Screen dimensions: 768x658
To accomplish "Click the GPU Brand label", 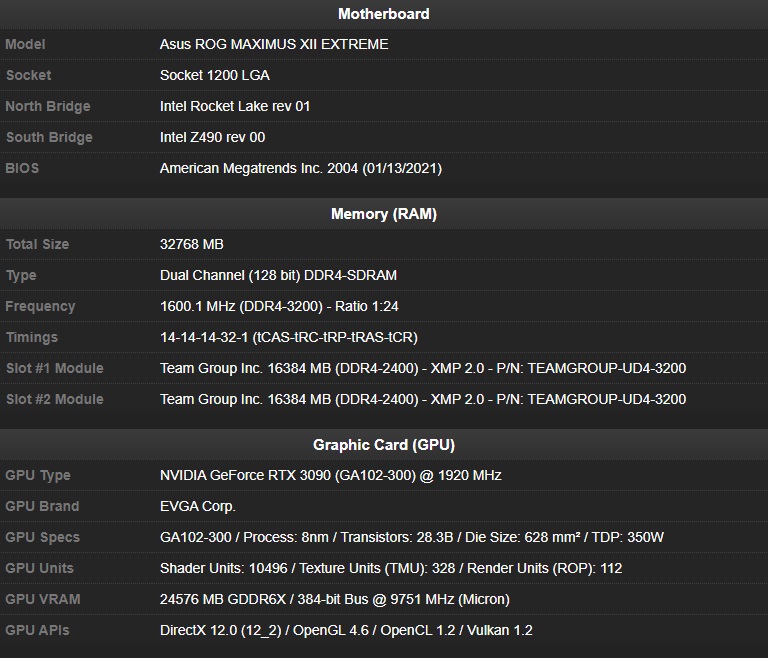I will click(42, 506).
